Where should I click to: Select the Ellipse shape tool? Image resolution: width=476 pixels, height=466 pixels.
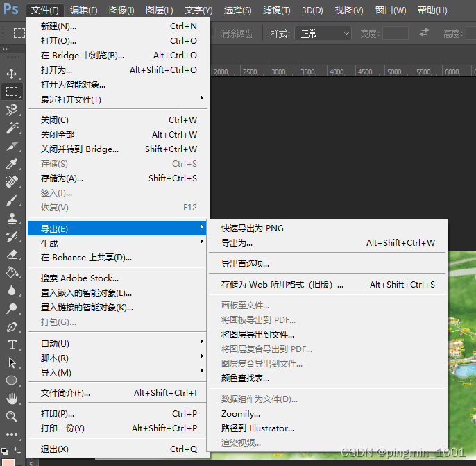pos(12,381)
